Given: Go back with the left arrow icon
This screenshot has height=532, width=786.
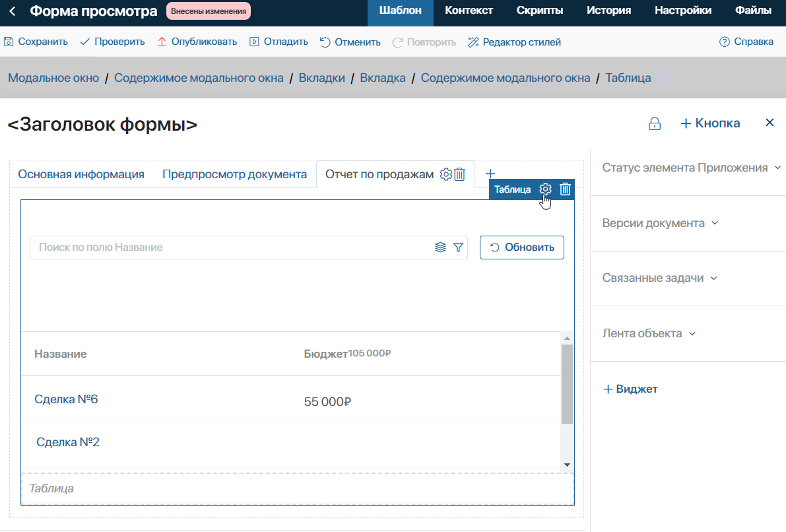Looking at the screenshot, I should pyautogui.click(x=13, y=11).
